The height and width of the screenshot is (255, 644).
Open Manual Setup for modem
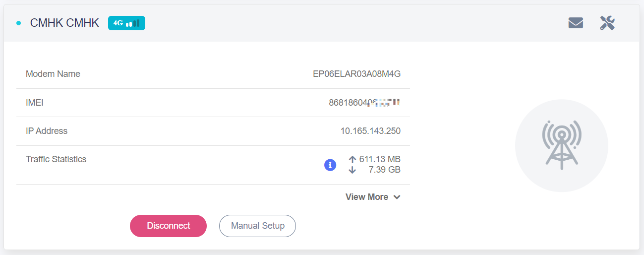(257, 226)
